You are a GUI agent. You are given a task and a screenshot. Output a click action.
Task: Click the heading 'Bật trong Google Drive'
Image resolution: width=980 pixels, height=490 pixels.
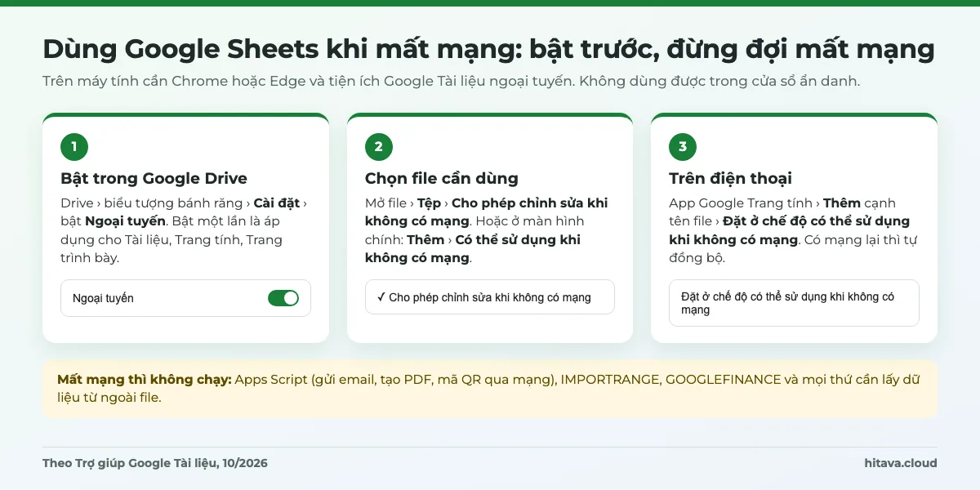coord(154,178)
